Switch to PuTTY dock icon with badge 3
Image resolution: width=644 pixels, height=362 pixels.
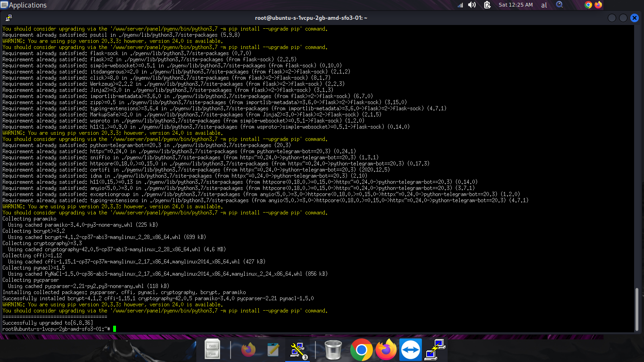click(x=298, y=350)
